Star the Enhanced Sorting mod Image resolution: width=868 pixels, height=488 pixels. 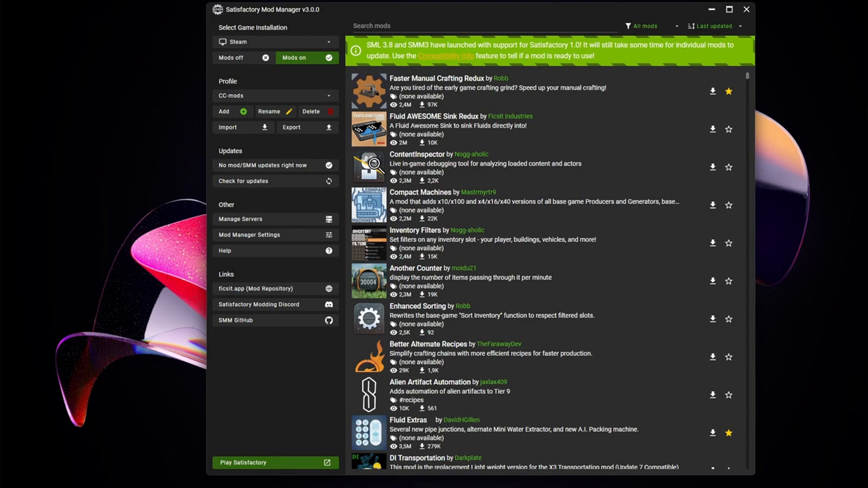point(729,319)
